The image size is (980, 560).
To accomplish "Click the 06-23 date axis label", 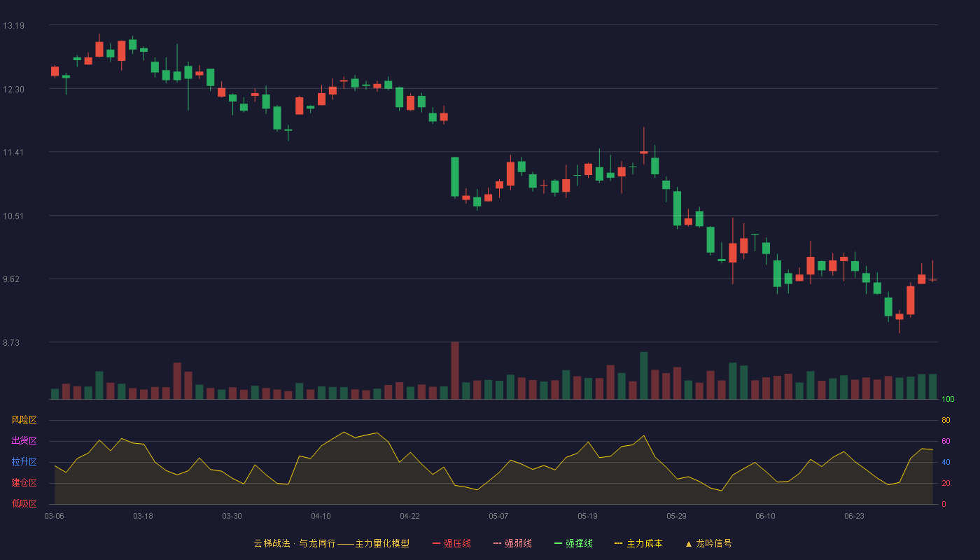I will (854, 516).
